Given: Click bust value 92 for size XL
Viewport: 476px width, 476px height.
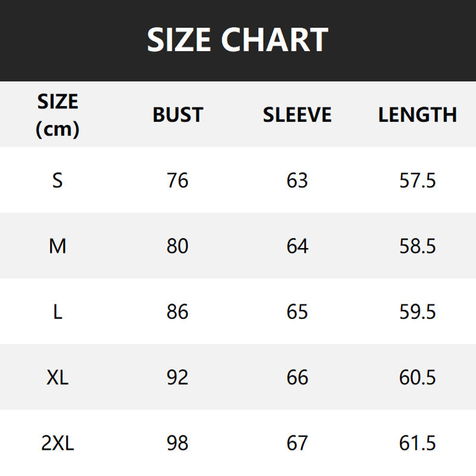Looking at the screenshot, I should click(178, 377).
